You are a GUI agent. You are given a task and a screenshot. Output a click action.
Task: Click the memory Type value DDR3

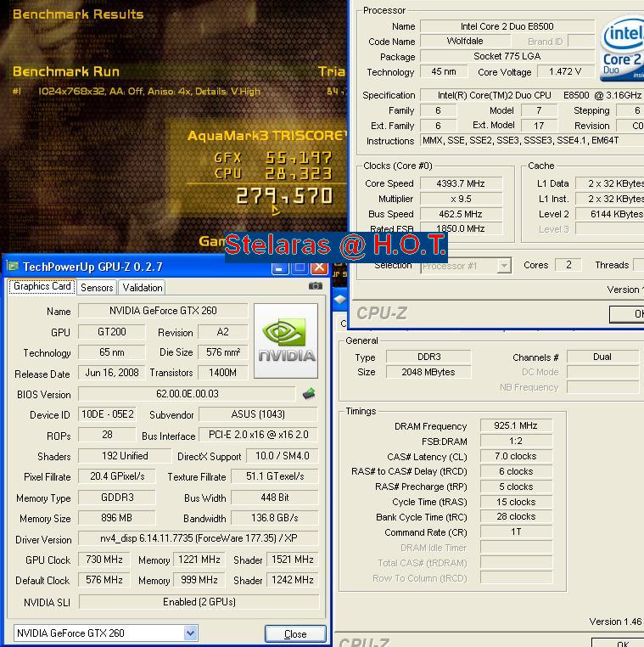(428, 357)
